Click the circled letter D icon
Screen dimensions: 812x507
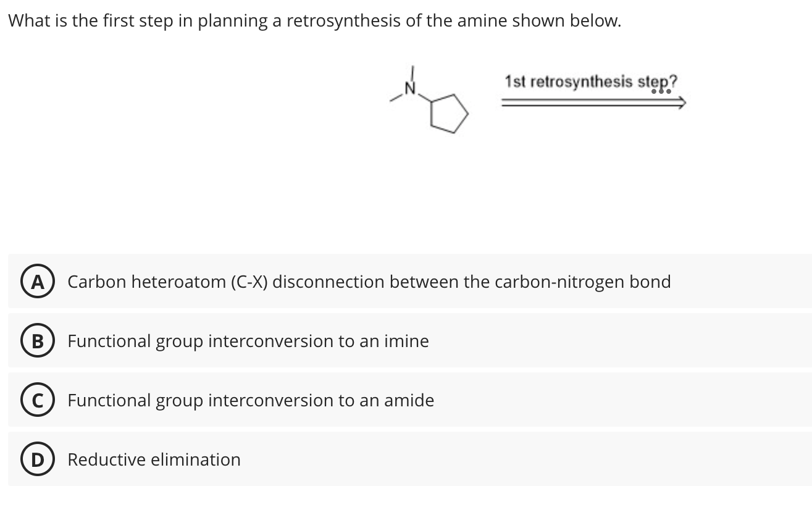click(x=37, y=459)
